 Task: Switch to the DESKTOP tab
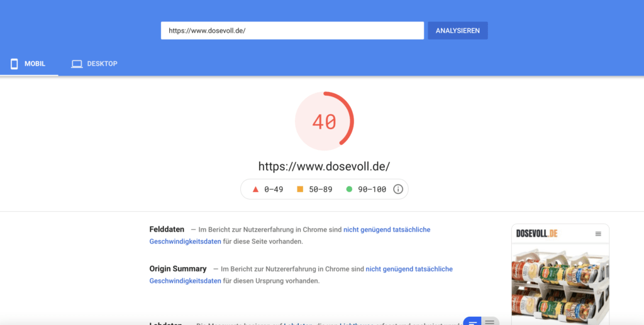click(x=94, y=64)
